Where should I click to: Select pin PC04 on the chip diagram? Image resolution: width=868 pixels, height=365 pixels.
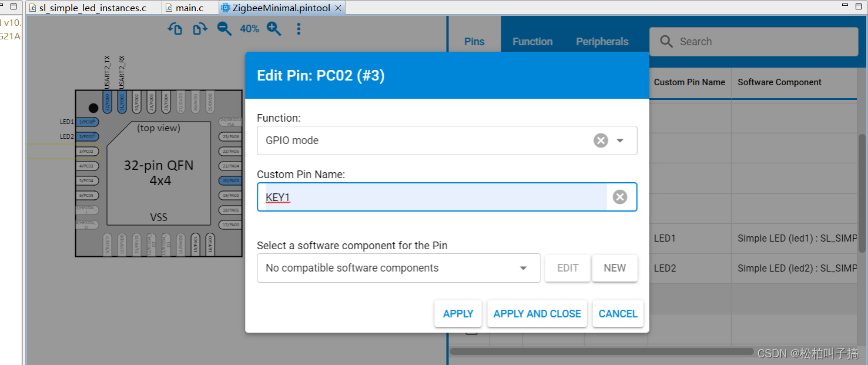pyautogui.click(x=87, y=180)
